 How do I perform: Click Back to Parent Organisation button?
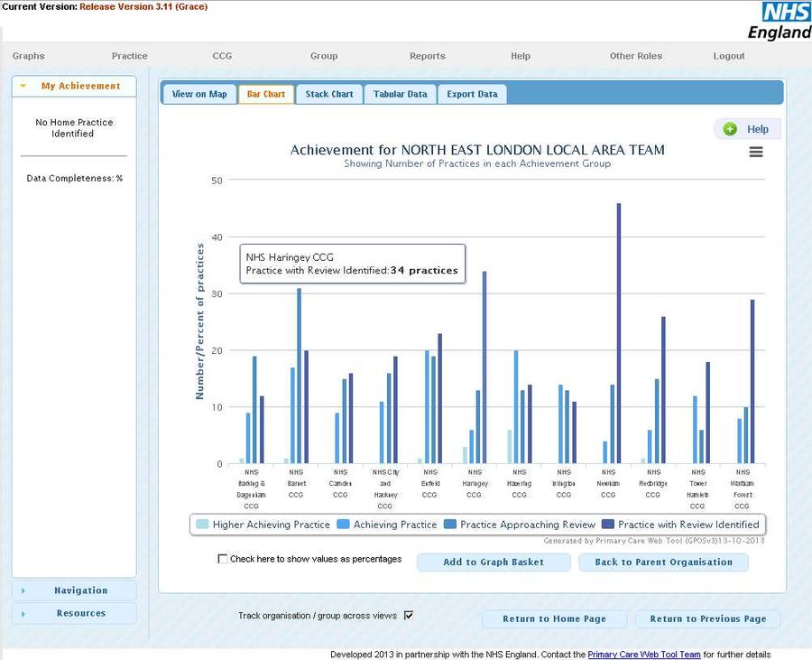[663, 562]
